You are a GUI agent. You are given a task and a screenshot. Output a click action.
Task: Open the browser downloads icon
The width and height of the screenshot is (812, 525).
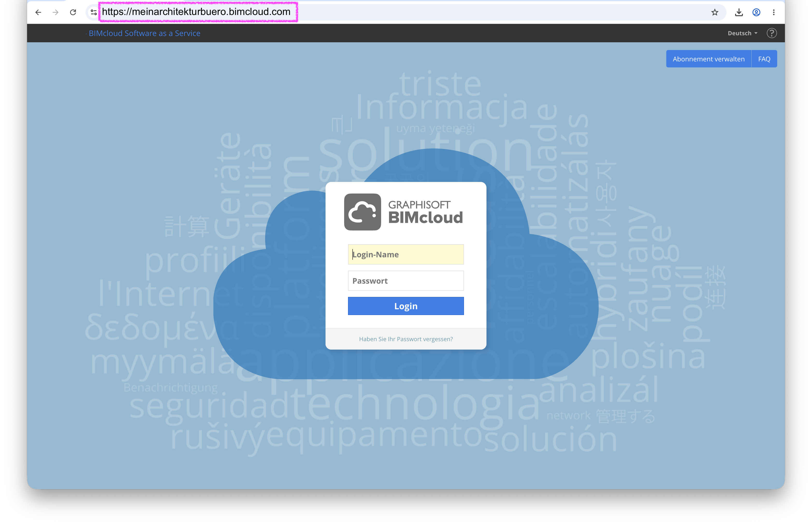tap(739, 12)
